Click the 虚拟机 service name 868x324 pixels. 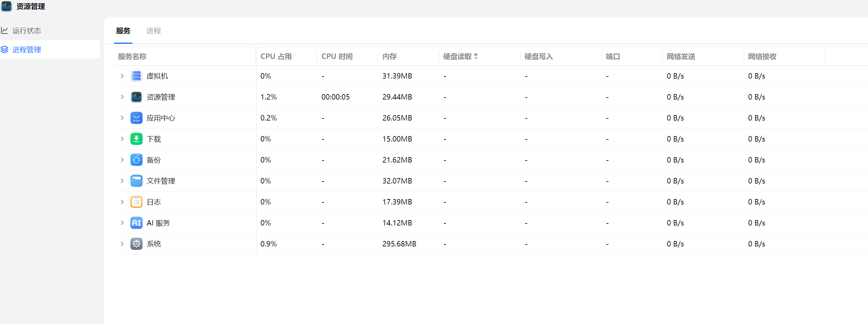coord(157,76)
